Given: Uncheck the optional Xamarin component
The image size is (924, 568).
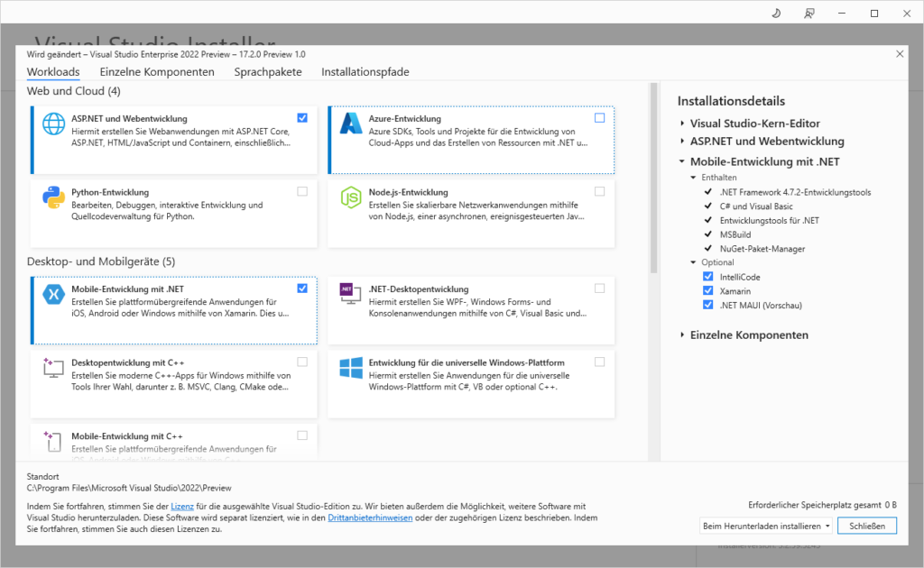Looking at the screenshot, I should tap(707, 291).
